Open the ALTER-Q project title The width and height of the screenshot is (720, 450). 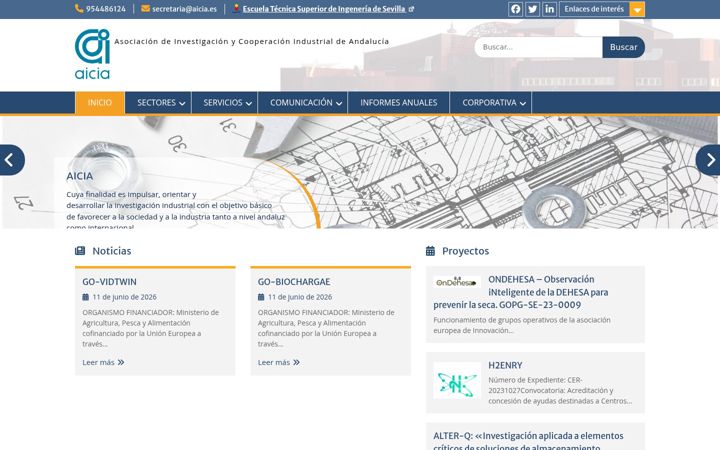coord(528,440)
